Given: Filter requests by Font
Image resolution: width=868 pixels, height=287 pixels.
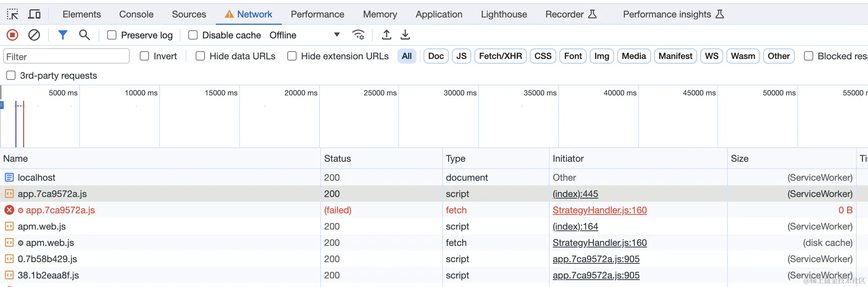Looking at the screenshot, I should point(573,56).
